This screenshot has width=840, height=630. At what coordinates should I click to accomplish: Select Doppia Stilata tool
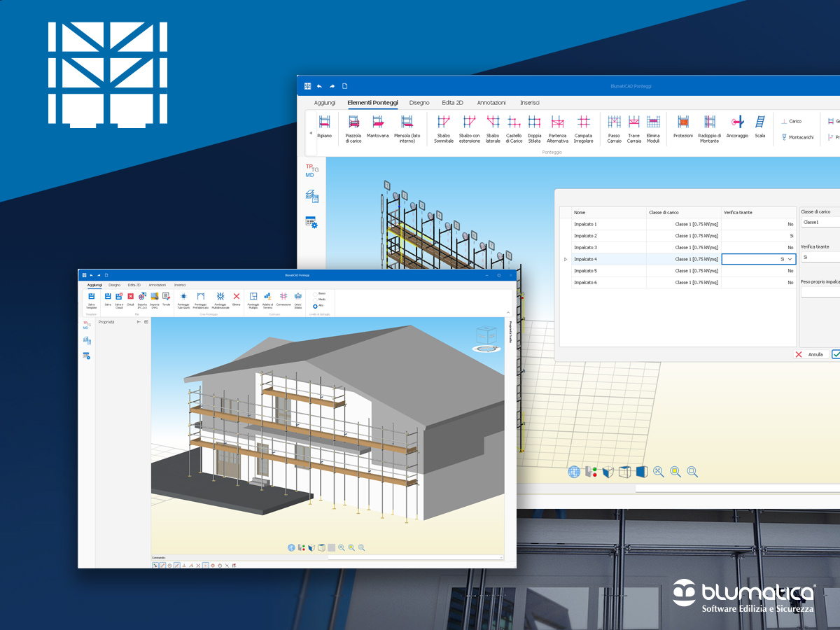(x=534, y=129)
